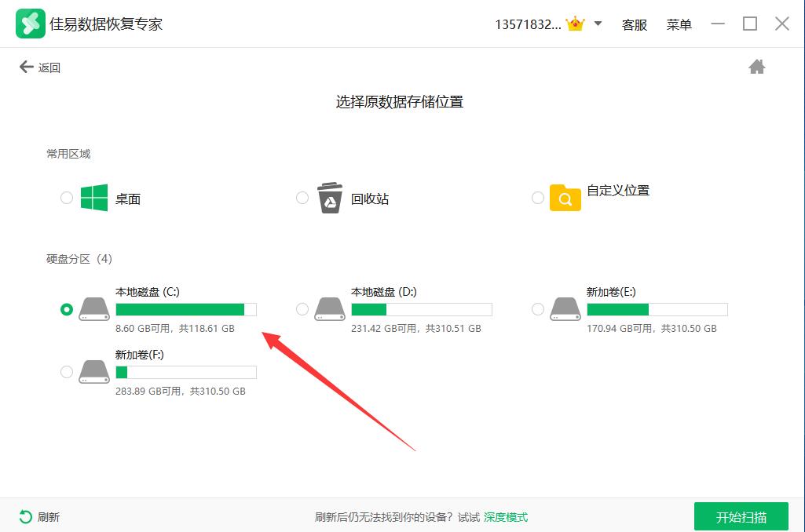Select the 回收站 radio button
The width and height of the screenshot is (805, 532).
coord(302,198)
